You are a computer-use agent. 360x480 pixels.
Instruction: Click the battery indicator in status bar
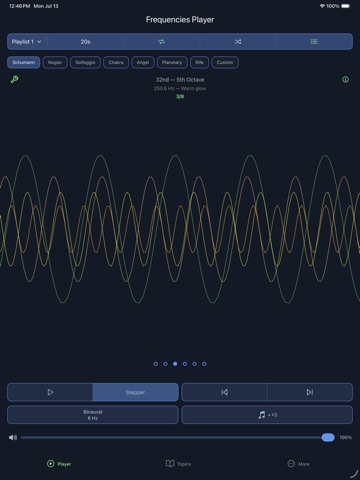[x=346, y=6]
